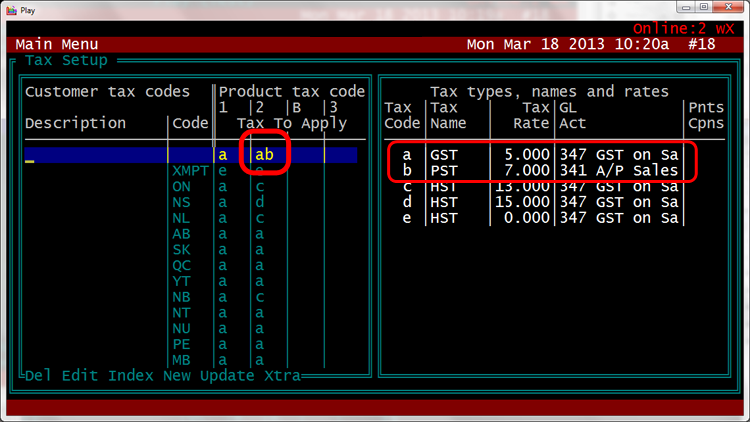Choose the Edit command
Viewport: 750px width, 422px height.
coord(79,376)
